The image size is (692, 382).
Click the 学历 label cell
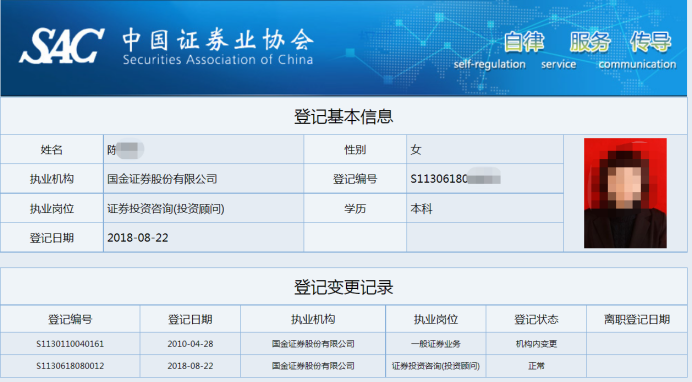[x=355, y=208]
